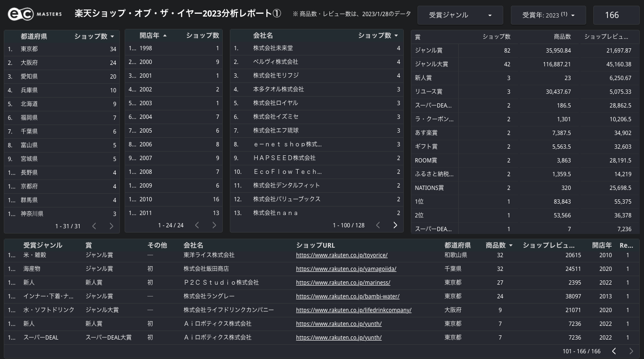Viewport: 644px width, 359px height.
Task: Open the yunth link in the 新人賞 row
Action: (x=339, y=324)
